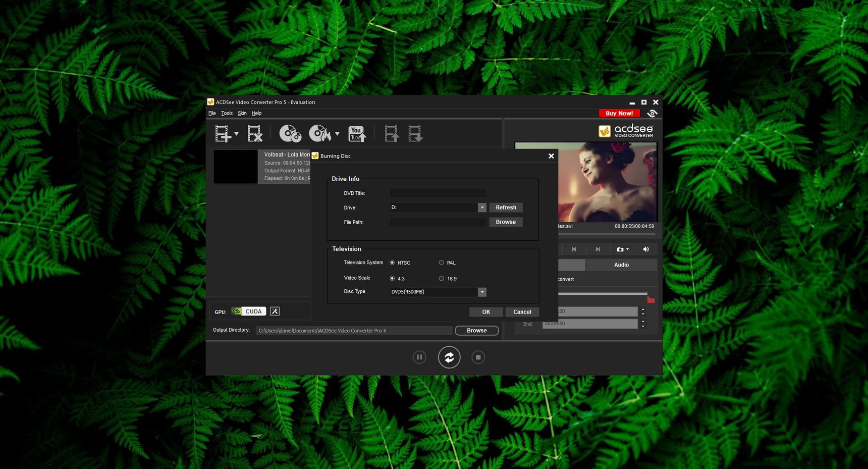Open the Drive dropdown list
Image resolution: width=868 pixels, height=469 pixels.
(x=482, y=207)
